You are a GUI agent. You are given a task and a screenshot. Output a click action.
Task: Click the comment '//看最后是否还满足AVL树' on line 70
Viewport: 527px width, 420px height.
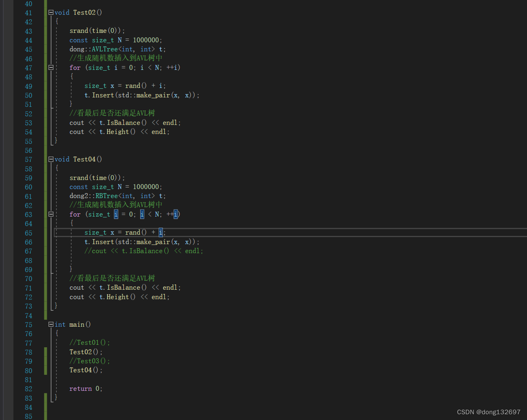112,279
